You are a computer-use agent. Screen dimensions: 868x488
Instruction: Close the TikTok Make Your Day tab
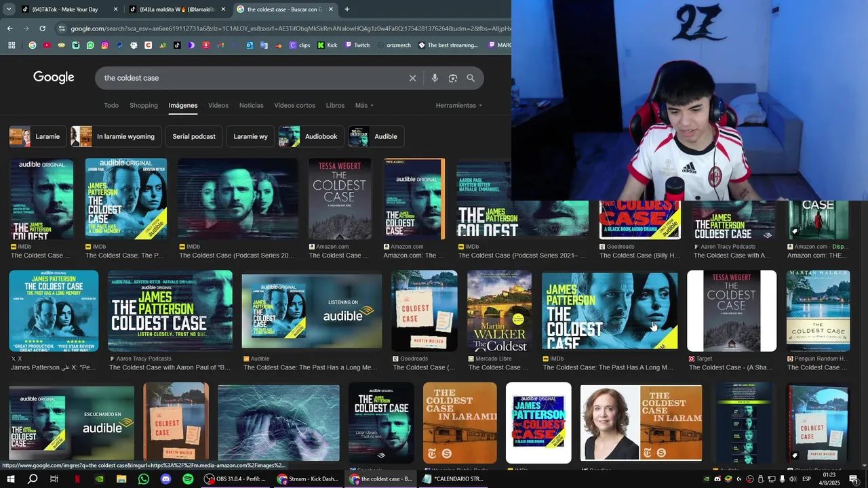pos(115,9)
